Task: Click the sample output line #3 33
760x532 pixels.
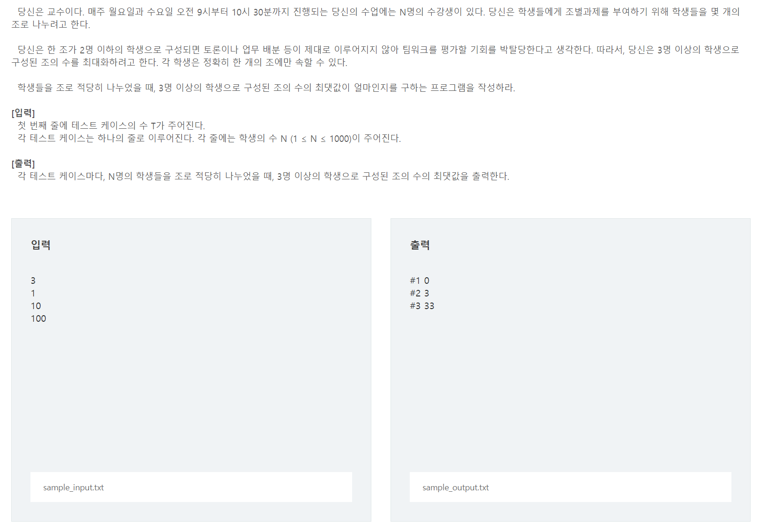Action: [422, 306]
